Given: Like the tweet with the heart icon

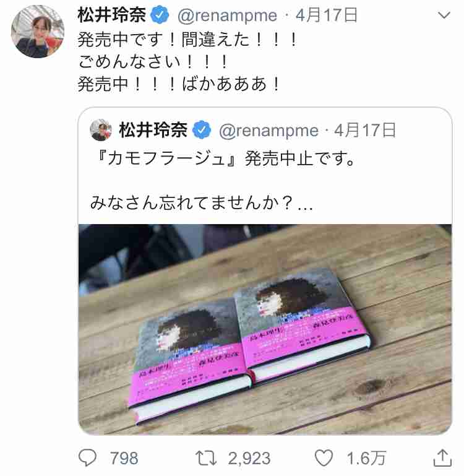Looking at the screenshot, I should point(324,458).
